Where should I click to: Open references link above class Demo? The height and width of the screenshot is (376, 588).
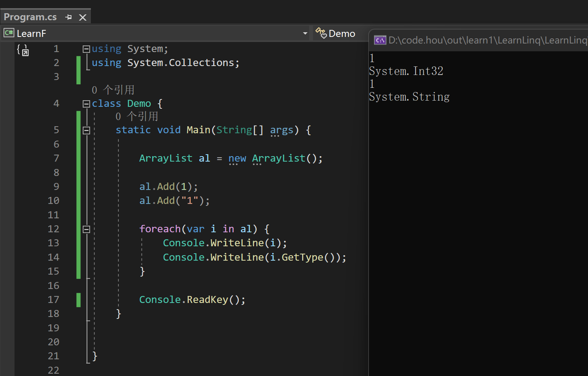pyautogui.click(x=113, y=90)
